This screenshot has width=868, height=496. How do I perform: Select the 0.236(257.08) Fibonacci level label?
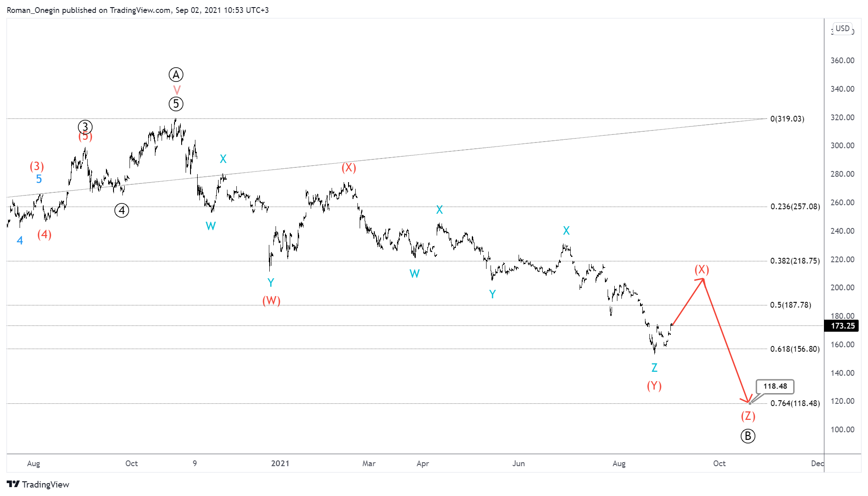click(x=795, y=207)
